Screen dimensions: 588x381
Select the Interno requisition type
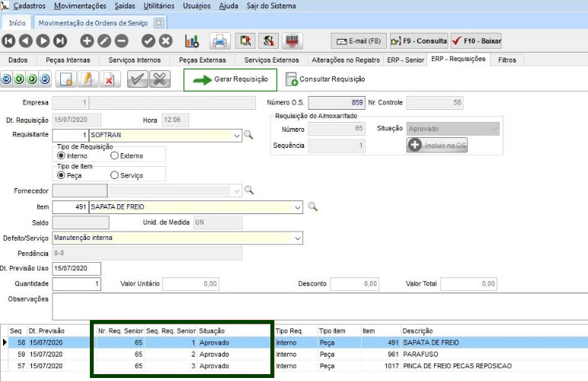(62, 155)
